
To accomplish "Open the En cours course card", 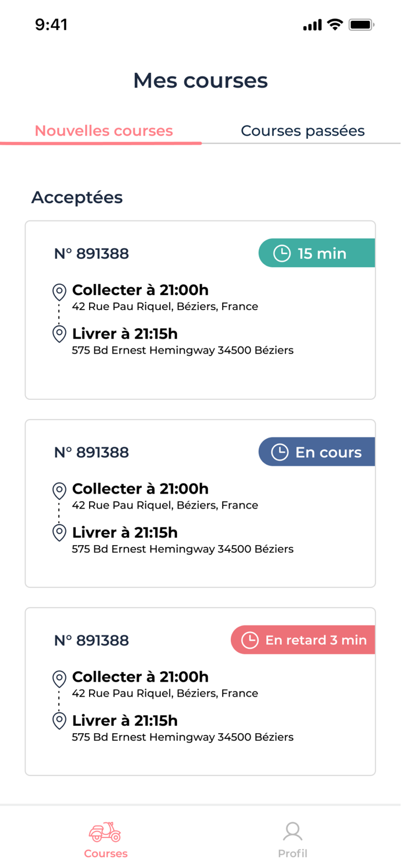I will tap(200, 502).
